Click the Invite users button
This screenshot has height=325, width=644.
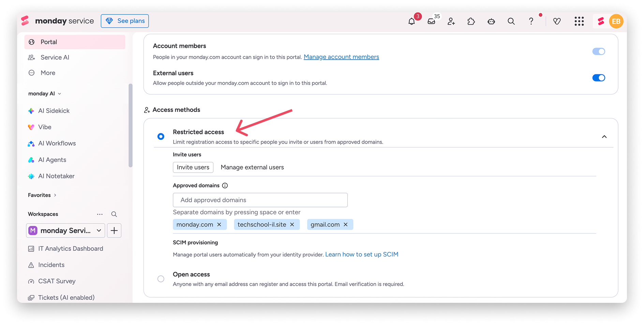tap(193, 167)
